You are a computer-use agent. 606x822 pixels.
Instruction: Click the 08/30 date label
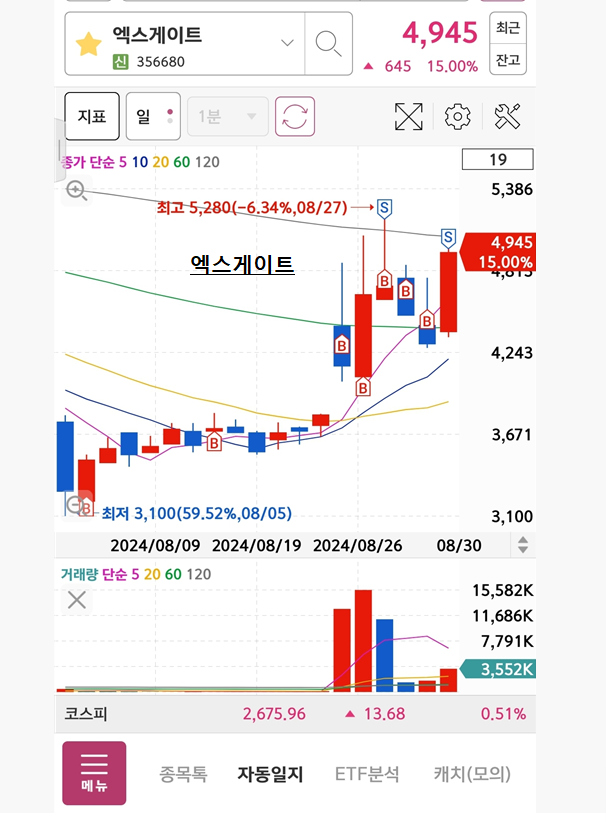click(459, 546)
